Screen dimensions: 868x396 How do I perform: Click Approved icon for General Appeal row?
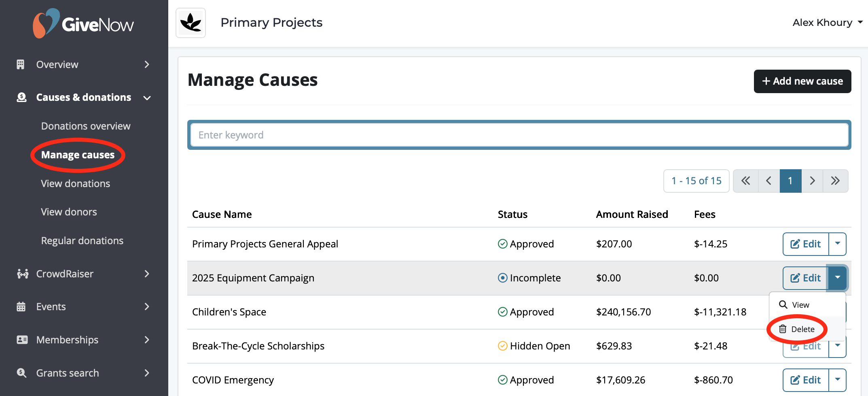click(503, 244)
